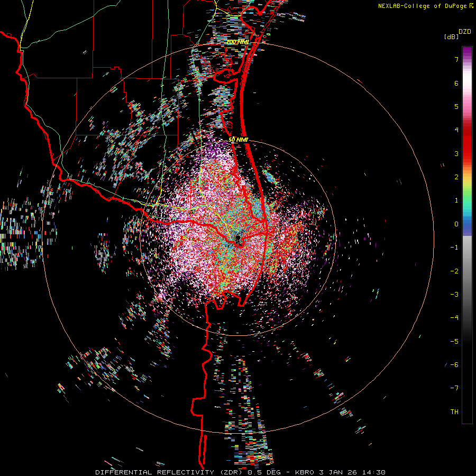This screenshot has height=476, width=476.
Task: Click the 7 dB scale label
Action: click(x=456, y=59)
